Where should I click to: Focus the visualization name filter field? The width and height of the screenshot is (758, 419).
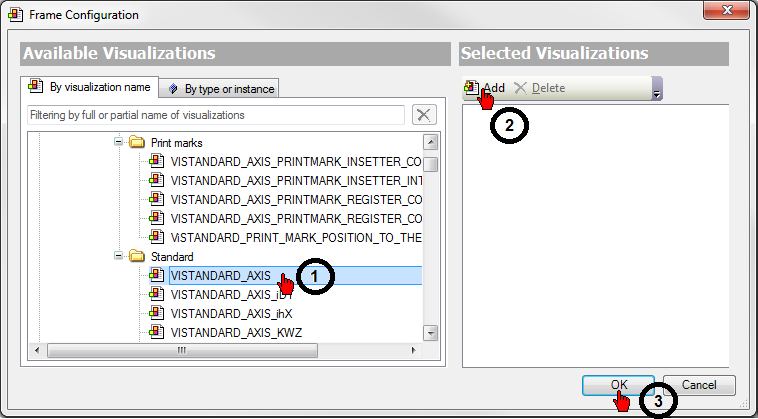pos(215,115)
